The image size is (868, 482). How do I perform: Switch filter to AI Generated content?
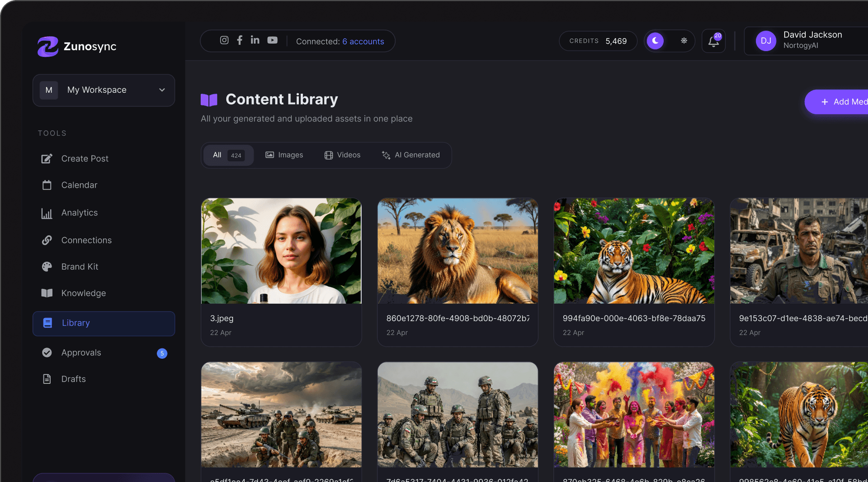[411, 155]
